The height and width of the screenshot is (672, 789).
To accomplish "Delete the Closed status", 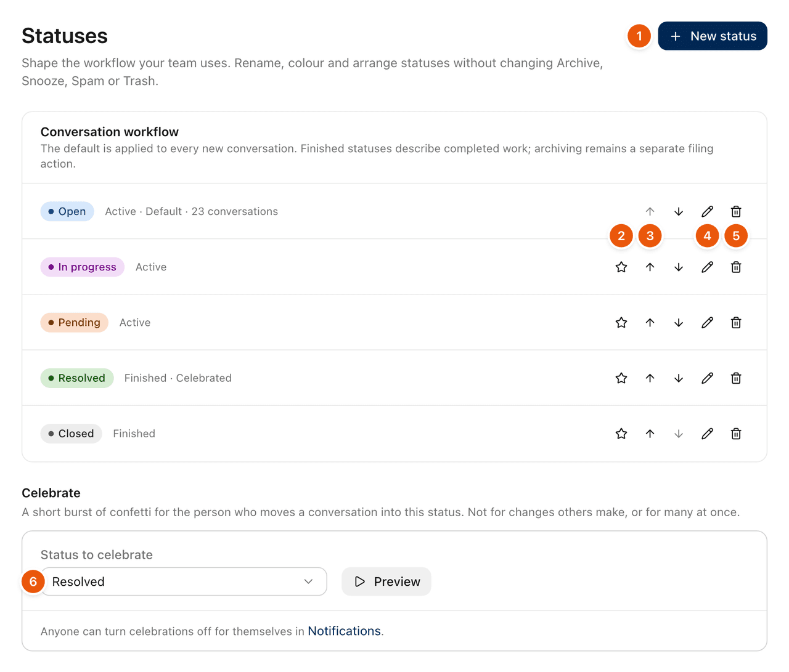I will (736, 434).
